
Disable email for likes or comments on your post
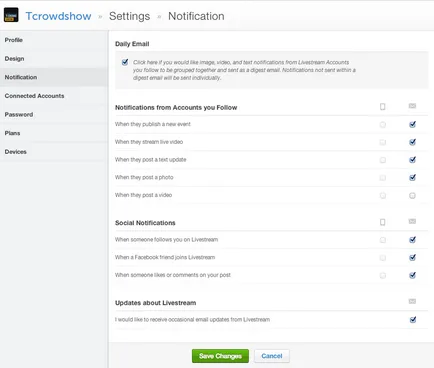(x=413, y=275)
